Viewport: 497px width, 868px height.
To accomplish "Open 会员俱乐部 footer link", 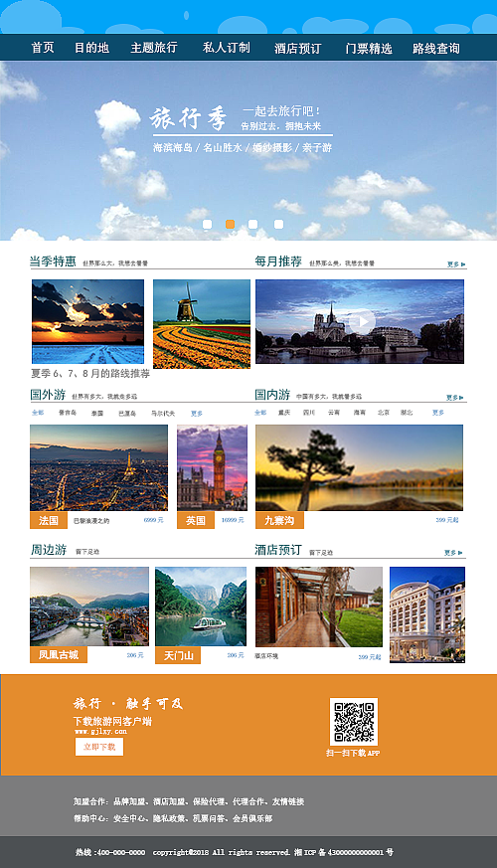I will [x=252, y=818].
